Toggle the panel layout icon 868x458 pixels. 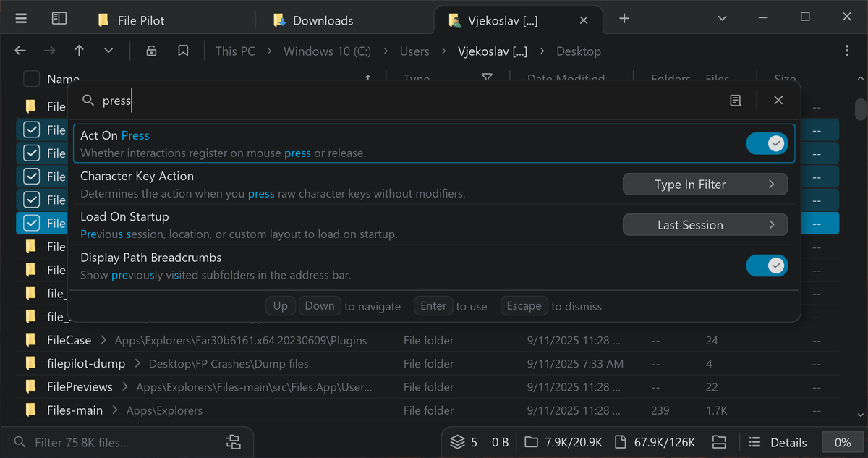click(59, 19)
